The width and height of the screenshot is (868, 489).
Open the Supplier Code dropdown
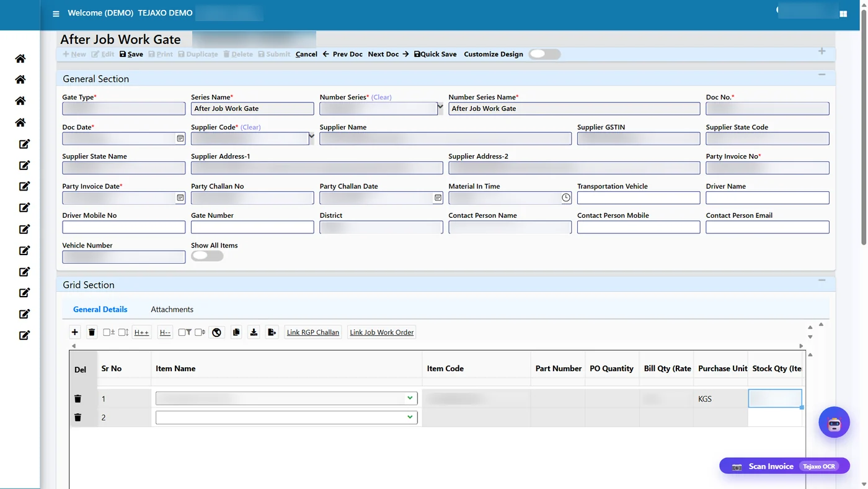click(311, 137)
